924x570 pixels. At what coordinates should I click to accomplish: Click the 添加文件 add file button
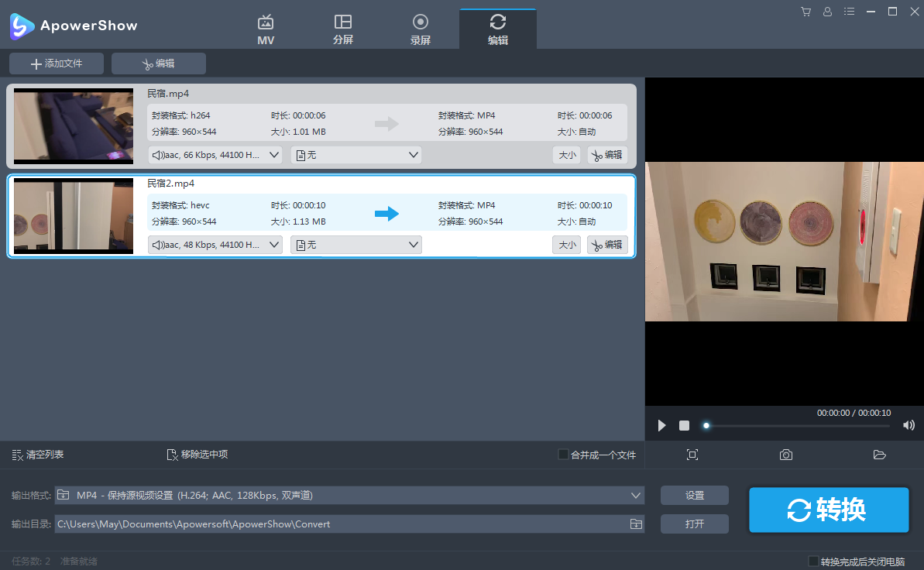(x=56, y=64)
